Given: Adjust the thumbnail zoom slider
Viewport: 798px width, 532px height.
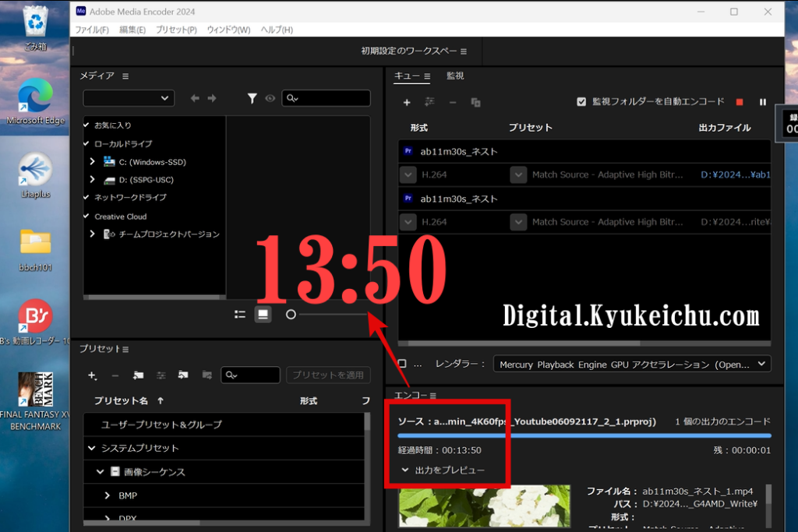Looking at the screenshot, I should click(291, 315).
